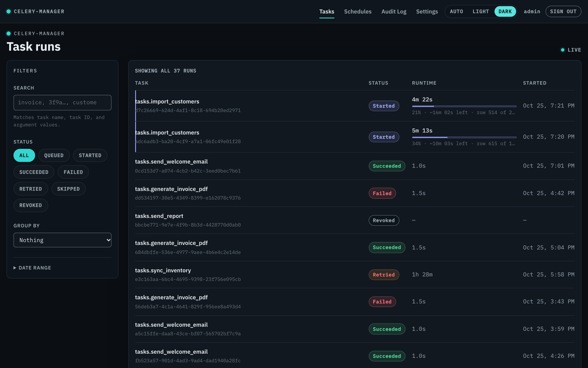Click progress bar of the 5m 13s run

coord(464,138)
